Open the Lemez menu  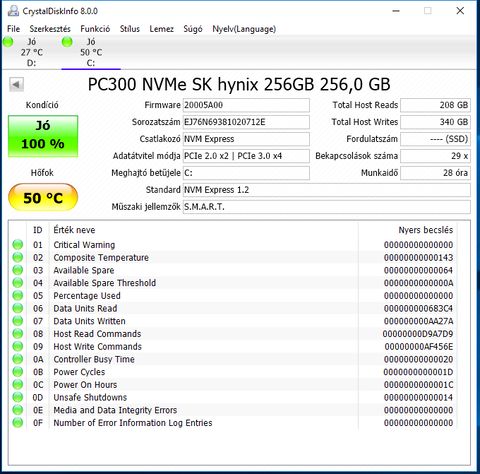click(x=162, y=29)
